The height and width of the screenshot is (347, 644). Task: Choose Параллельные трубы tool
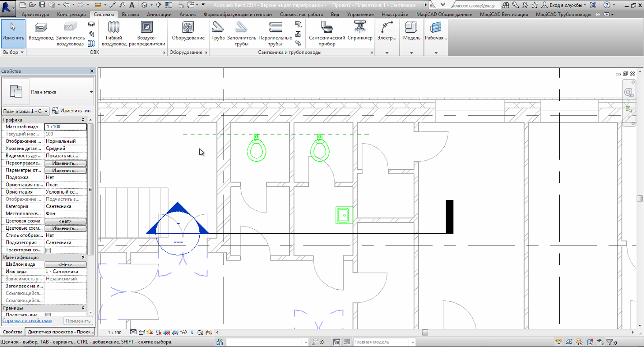pos(275,33)
